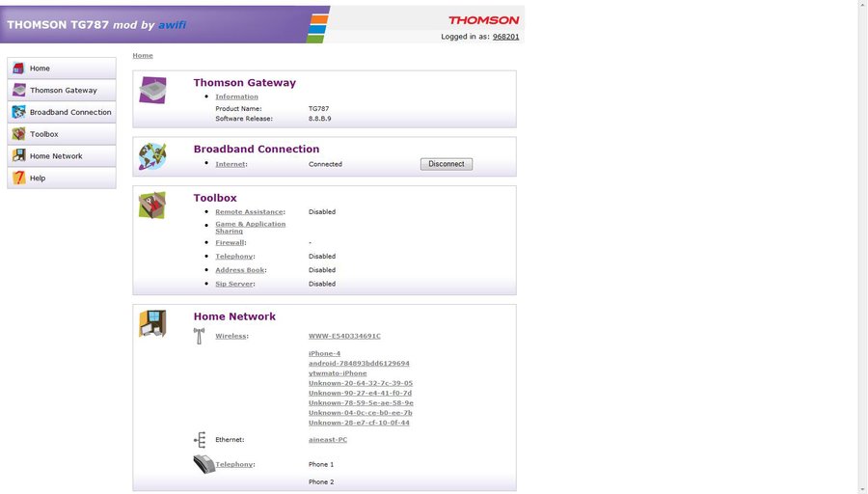Open the Telephony link in Home Network
Viewport: 868px width, 494px height.
(234, 464)
